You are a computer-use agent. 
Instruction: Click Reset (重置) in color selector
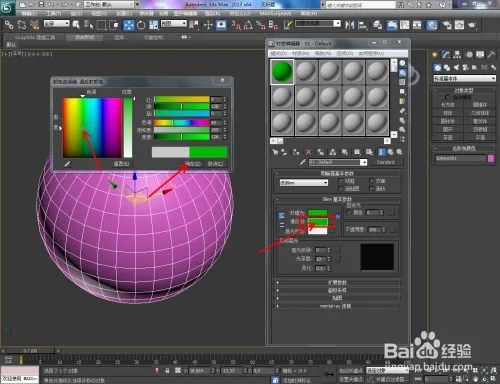coord(121,164)
